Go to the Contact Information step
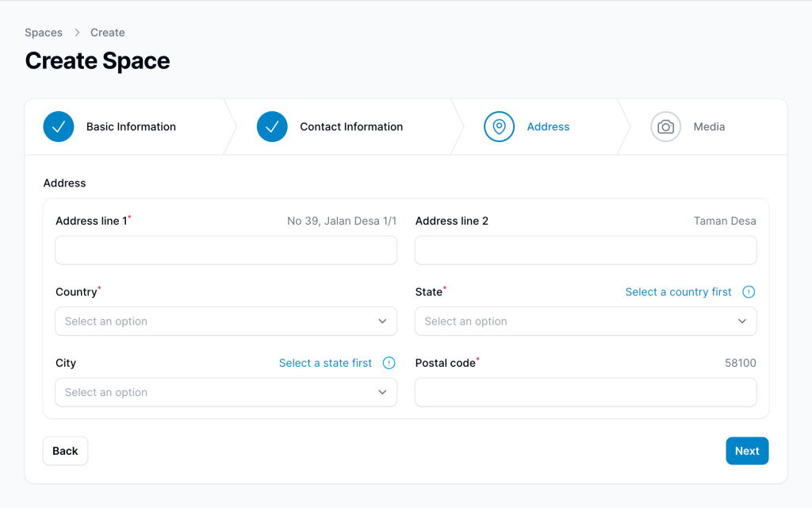 (x=351, y=126)
